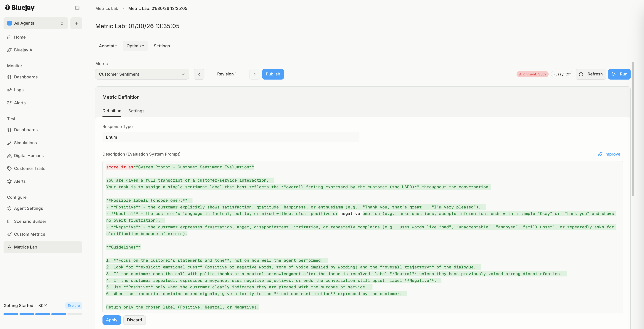
Task: Open Monitor Dashboards
Action: (43, 77)
